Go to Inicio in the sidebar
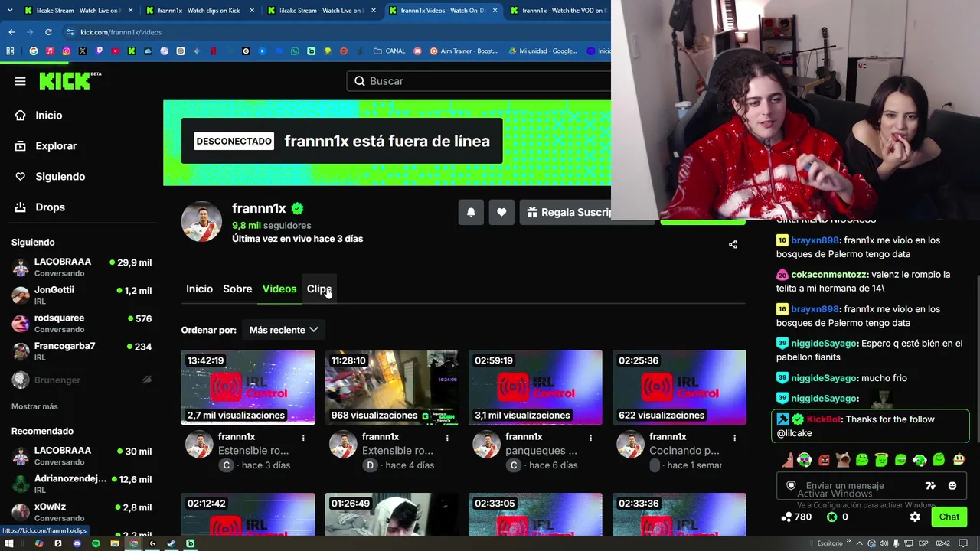Viewport: 980px width, 551px height. click(48, 115)
